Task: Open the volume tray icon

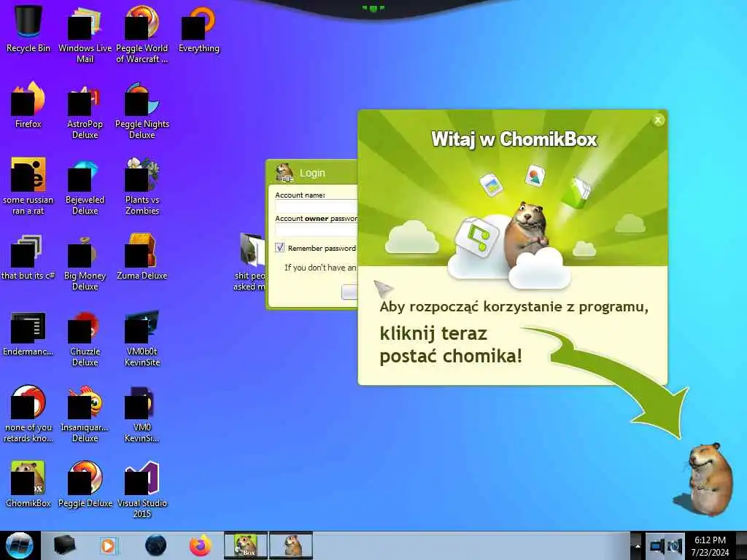Action: 675,546
